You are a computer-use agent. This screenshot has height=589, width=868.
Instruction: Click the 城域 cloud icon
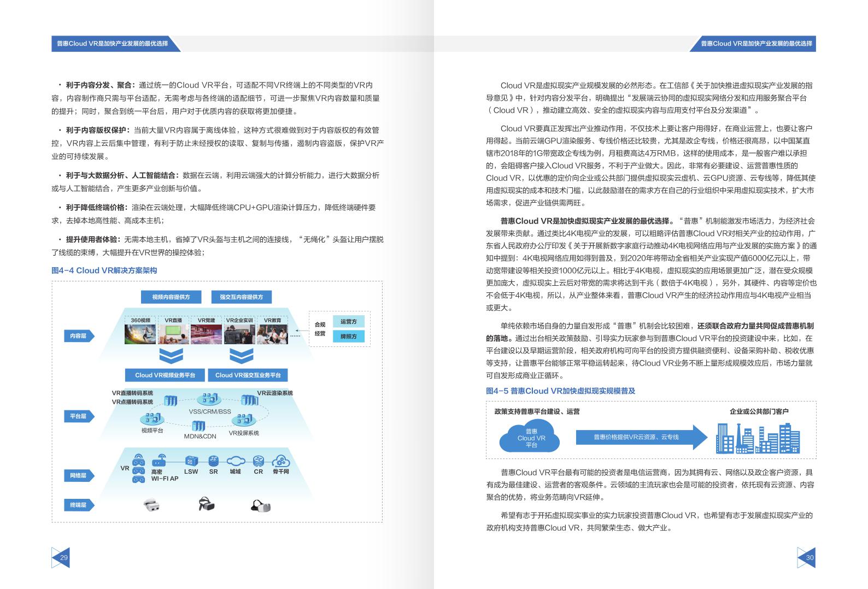coord(235,461)
